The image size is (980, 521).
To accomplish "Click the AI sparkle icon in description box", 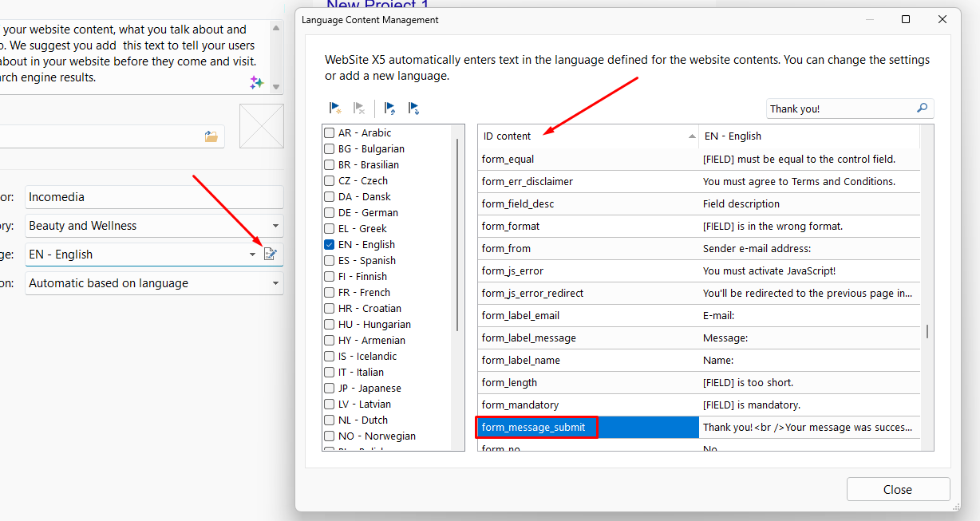I will 256,82.
